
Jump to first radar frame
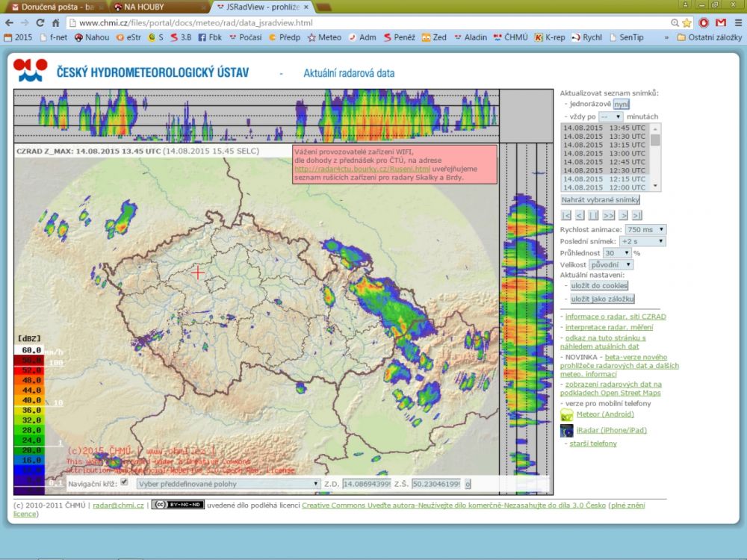point(566,215)
